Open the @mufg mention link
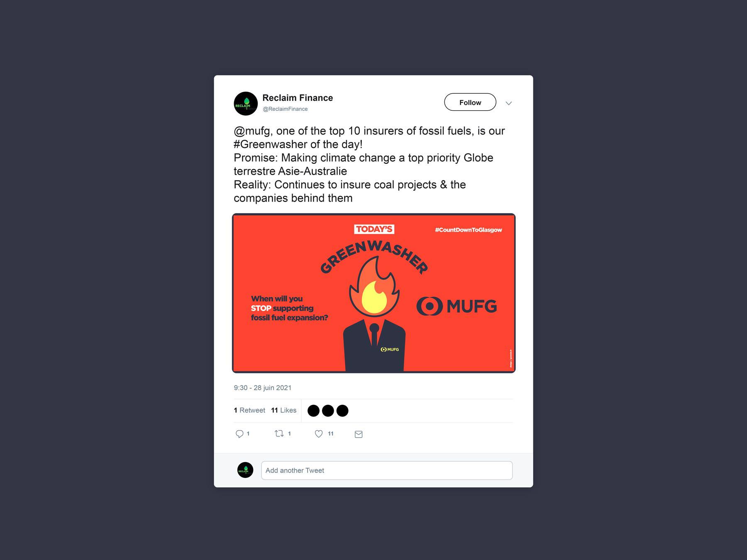The image size is (747, 560). point(252,131)
